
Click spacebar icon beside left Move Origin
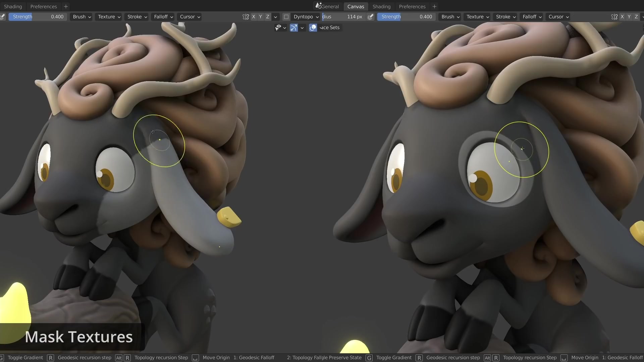[x=195, y=358]
